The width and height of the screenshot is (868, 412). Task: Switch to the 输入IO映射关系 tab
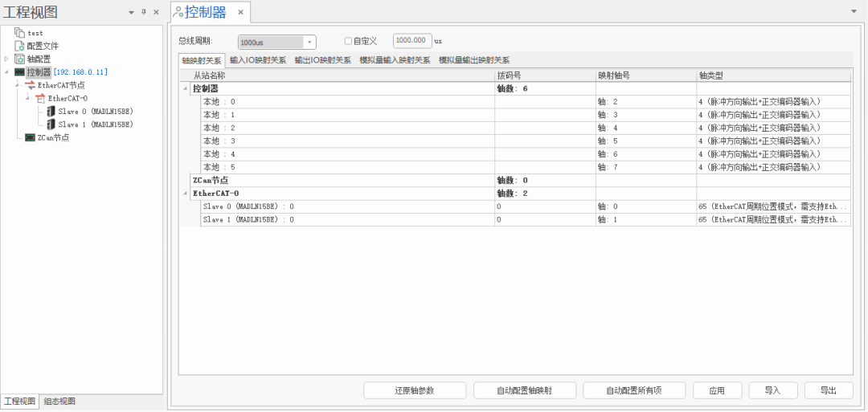pyautogui.click(x=258, y=60)
